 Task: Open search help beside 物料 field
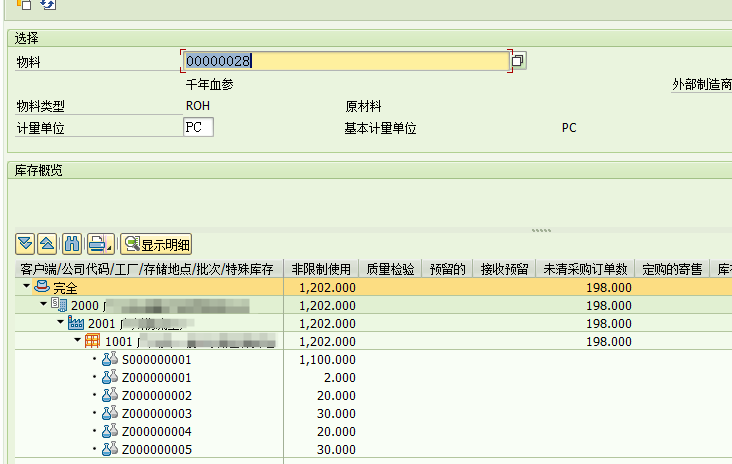click(x=518, y=61)
